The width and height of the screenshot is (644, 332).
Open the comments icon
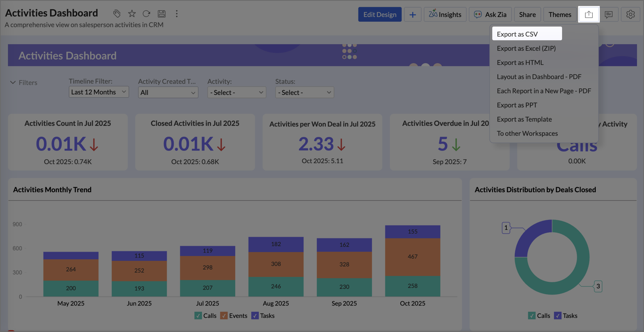point(609,14)
